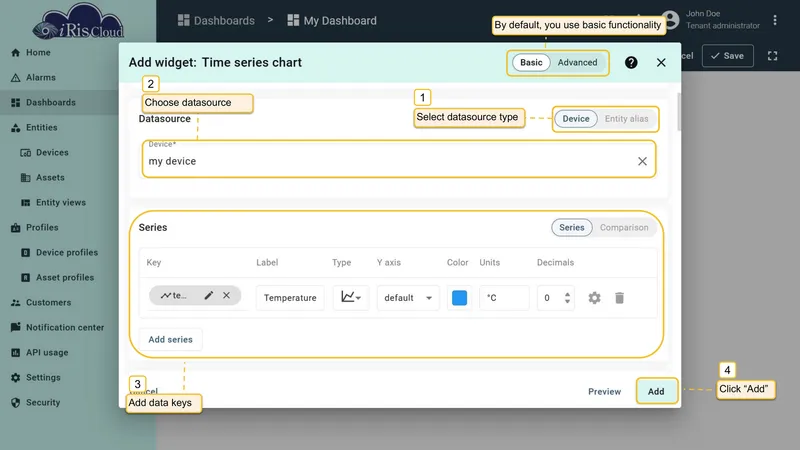800x450 pixels.
Task: Click the Add button in dialog footer
Action: click(x=656, y=391)
